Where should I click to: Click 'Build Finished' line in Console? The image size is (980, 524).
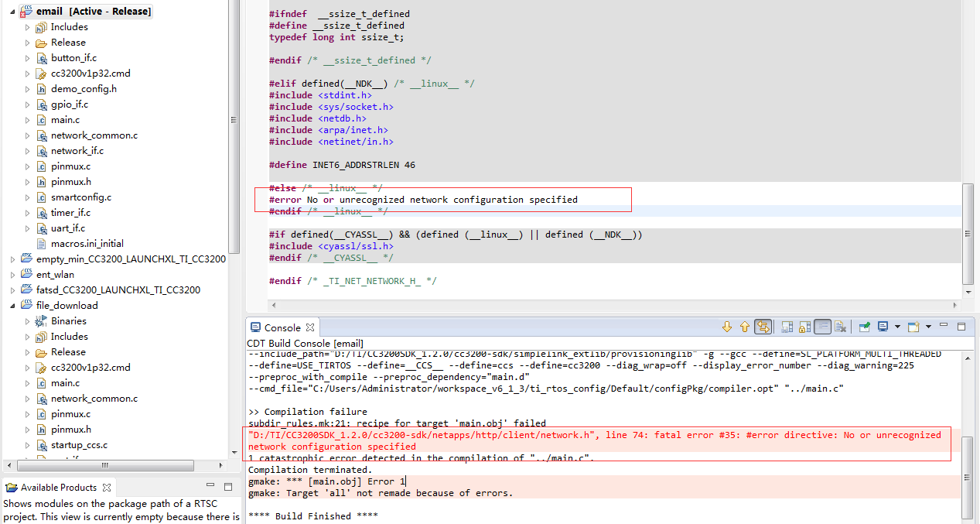tap(313, 516)
